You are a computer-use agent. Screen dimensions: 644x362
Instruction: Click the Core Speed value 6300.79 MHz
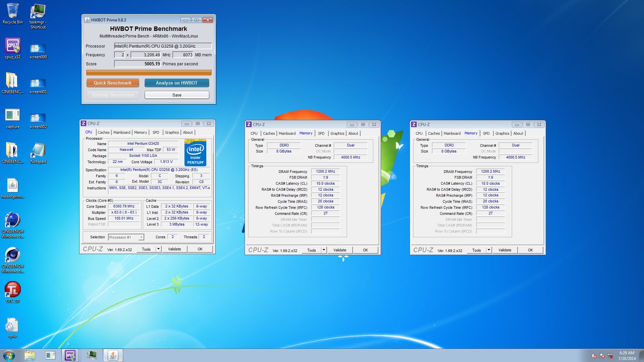tap(124, 206)
